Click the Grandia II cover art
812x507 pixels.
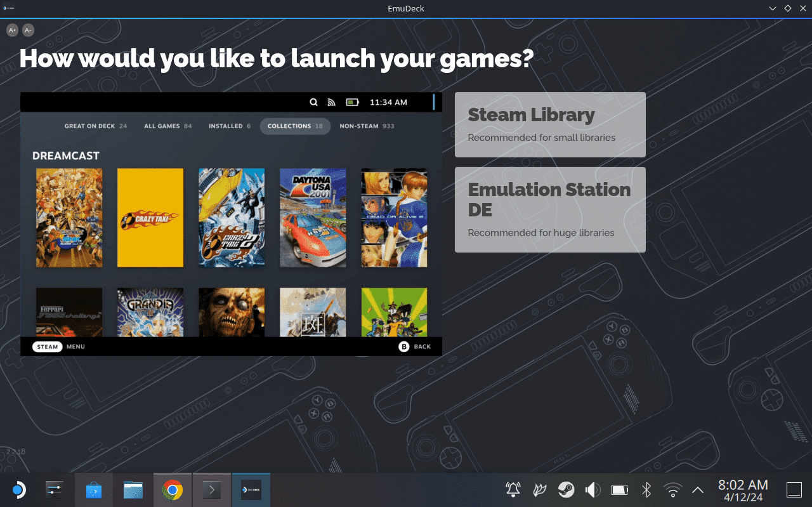tap(150, 312)
